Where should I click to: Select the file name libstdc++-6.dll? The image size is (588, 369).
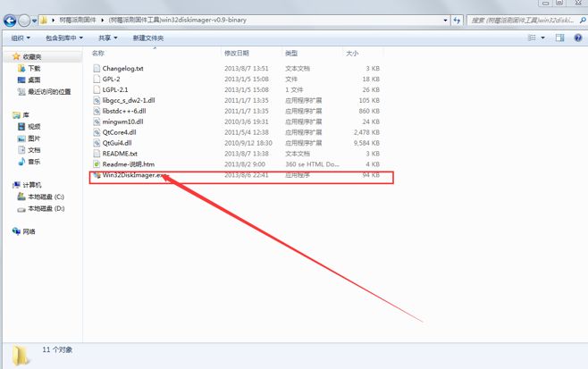click(x=124, y=111)
